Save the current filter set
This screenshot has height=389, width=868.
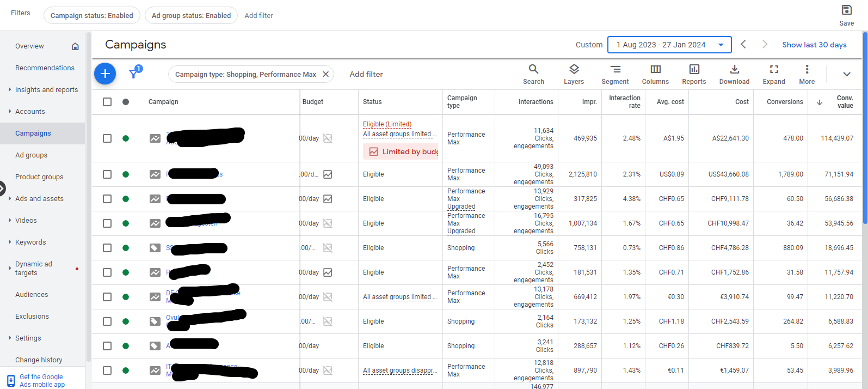pyautogui.click(x=846, y=15)
